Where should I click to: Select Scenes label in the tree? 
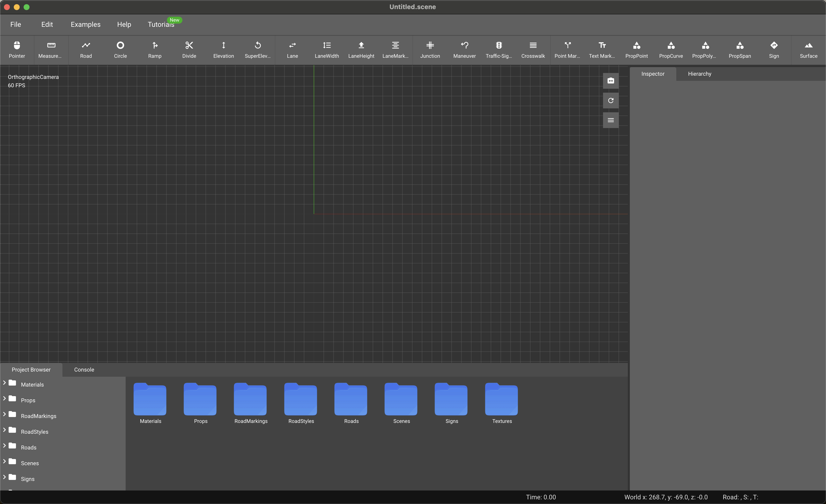click(30, 463)
